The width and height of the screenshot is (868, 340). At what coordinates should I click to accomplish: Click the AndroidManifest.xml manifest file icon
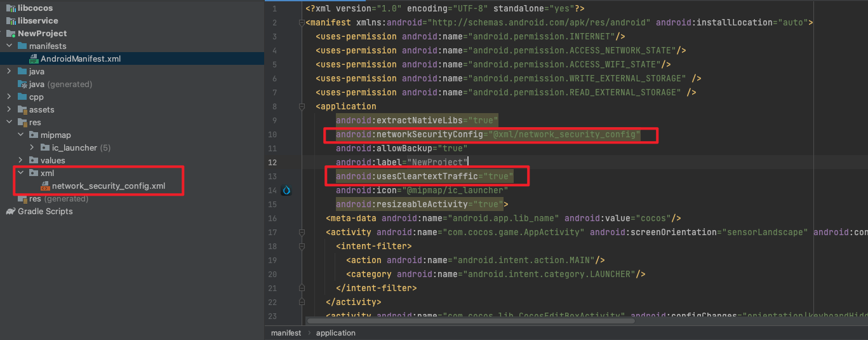tap(34, 59)
